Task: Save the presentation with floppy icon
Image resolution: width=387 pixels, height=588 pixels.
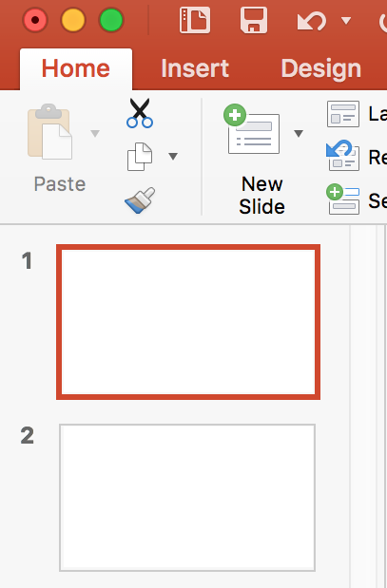Action: (254, 20)
